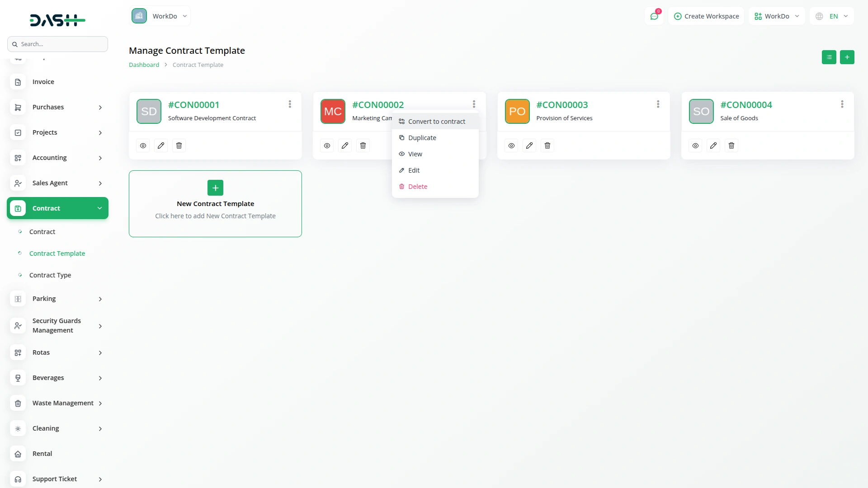The height and width of the screenshot is (488, 868).
Task: Click Dashboard breadcrumb link
Action: click(x=144, y=65)
